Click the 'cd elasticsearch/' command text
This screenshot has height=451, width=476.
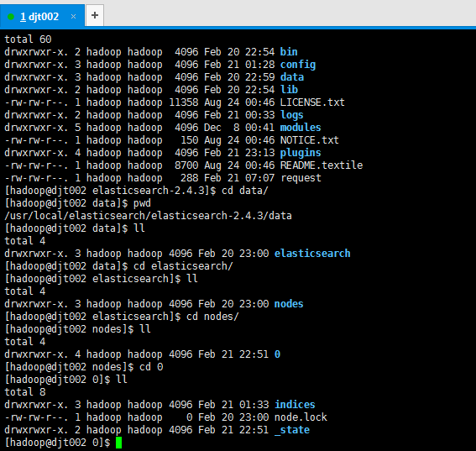pyautogui.click(x=183, y=266)
